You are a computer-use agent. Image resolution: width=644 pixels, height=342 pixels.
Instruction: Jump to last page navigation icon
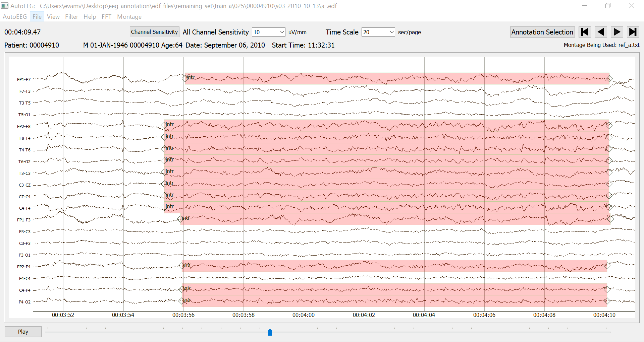click(x=633, y=32)
